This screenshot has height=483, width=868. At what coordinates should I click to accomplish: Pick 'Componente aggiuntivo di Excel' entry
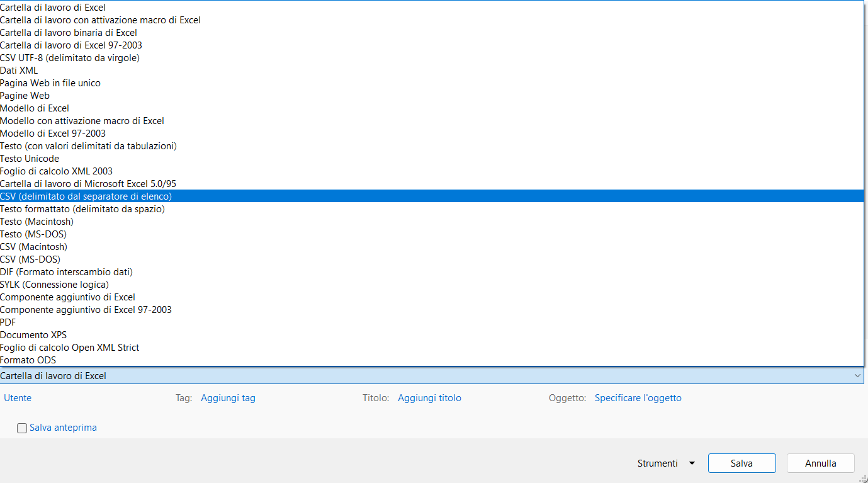click(x=432, y=297)
